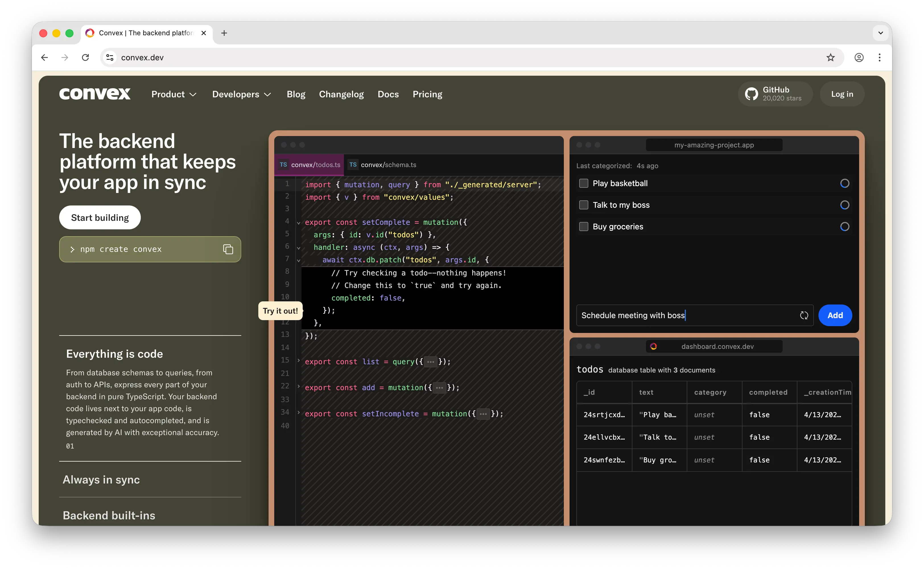924x568 pixels.
Task: Mark Buy groceries as done
Action: click(583, 227)
